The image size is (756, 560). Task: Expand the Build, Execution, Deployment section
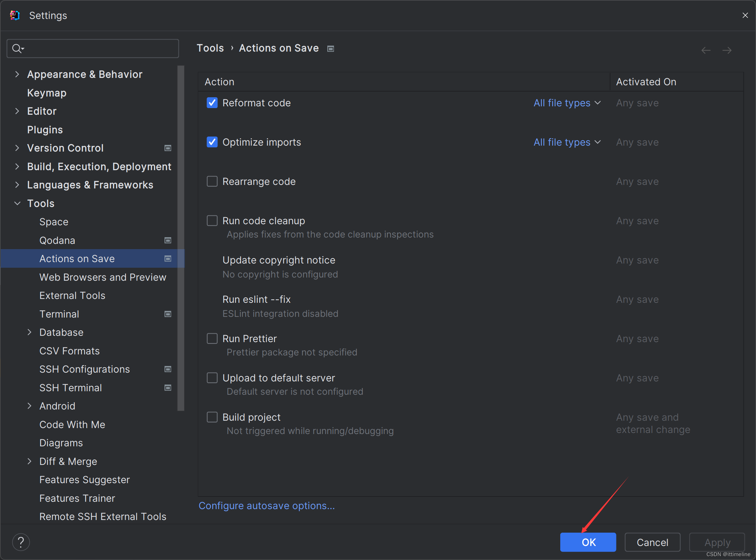coord(16,166)
